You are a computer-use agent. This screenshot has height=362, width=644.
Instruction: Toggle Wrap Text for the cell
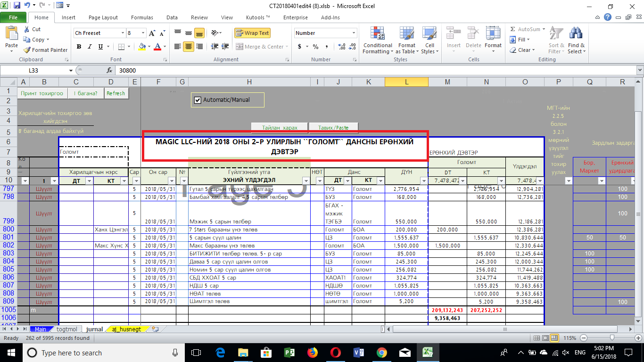(x=253, y=33)
